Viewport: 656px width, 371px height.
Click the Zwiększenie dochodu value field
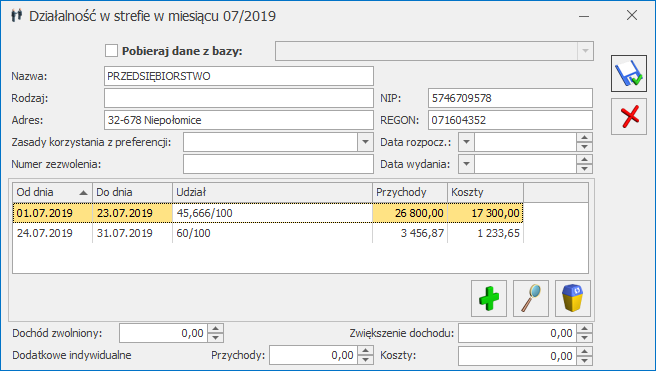pos(518,333)
